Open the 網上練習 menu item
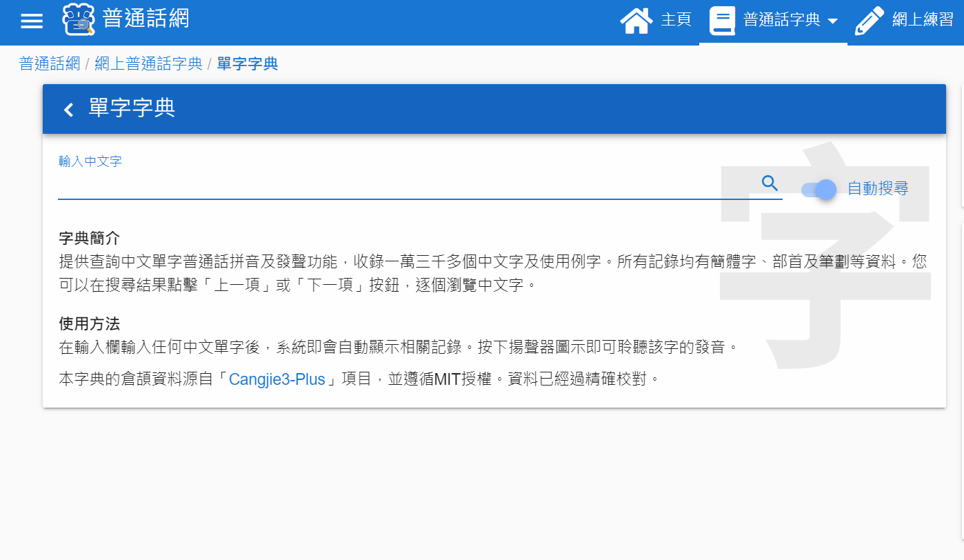Screen dimensions: 964x560 coord(923,19)
